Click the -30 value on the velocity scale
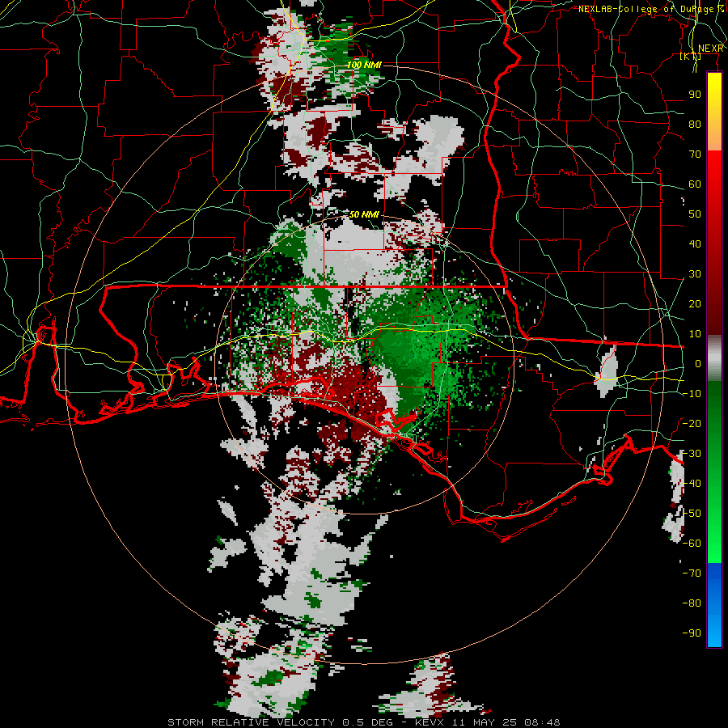728x728 pixels. [x=692, y=454]
